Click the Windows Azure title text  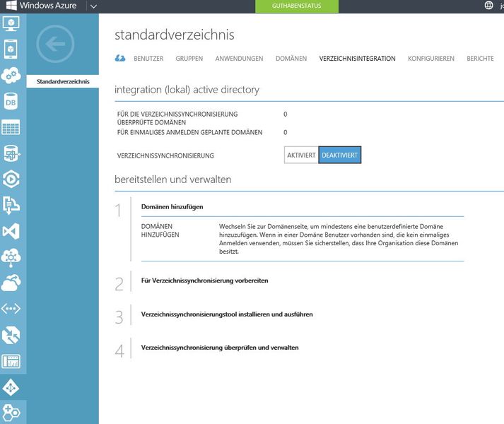(x=48, y=6)
